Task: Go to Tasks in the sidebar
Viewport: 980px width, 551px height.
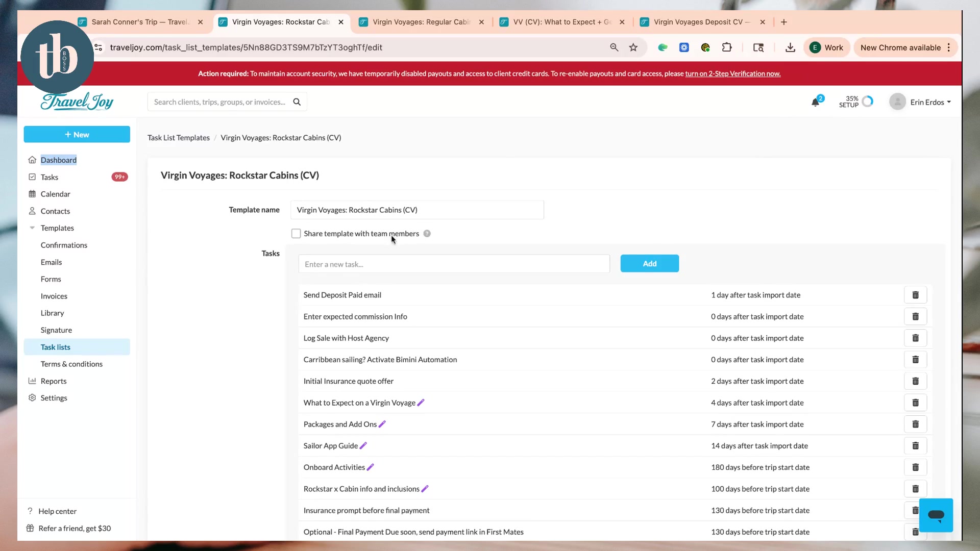Action: pos(50,177)
